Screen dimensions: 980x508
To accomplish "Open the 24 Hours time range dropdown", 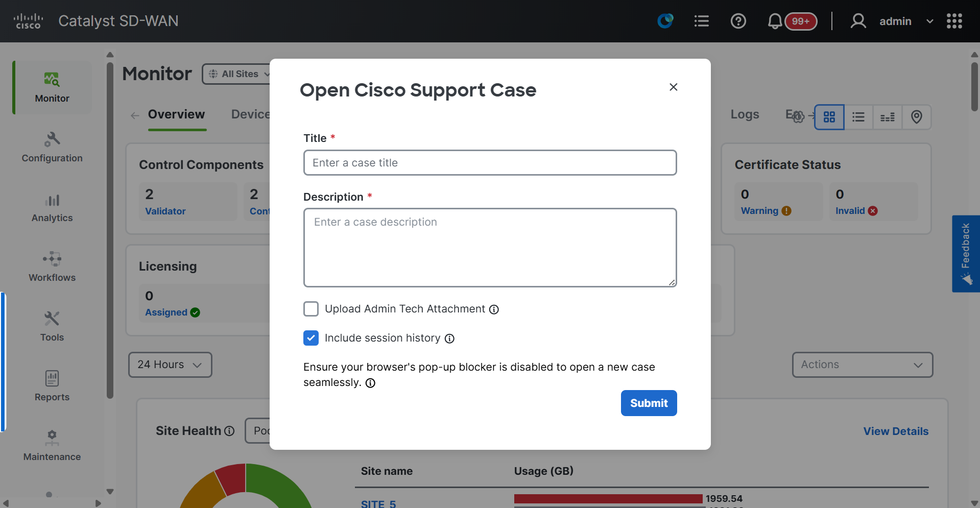I will [x=170, y=365].
